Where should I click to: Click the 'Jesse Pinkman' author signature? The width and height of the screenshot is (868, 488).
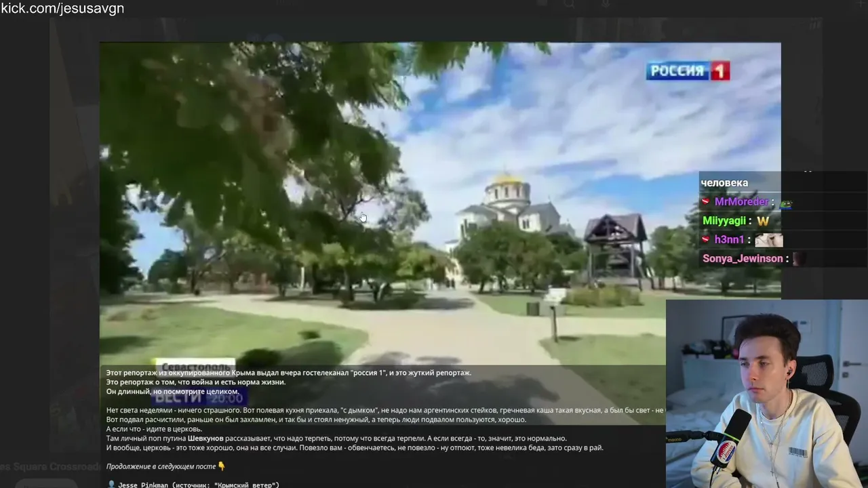click(x=143, y=485)
